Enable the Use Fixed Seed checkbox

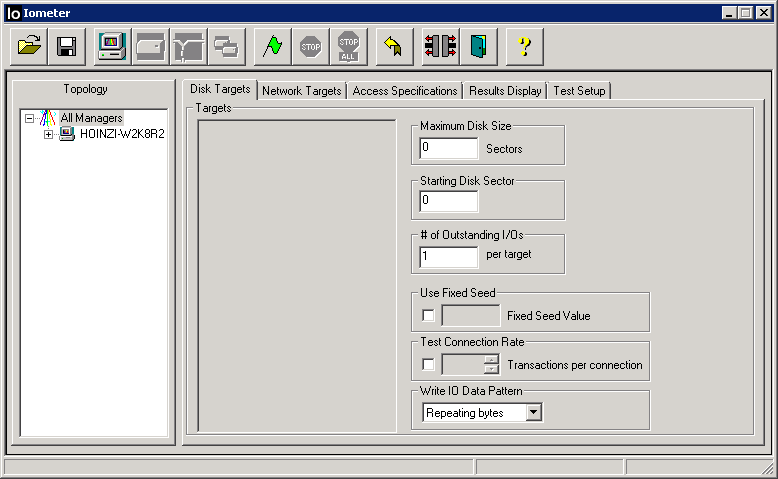point(428,315)
